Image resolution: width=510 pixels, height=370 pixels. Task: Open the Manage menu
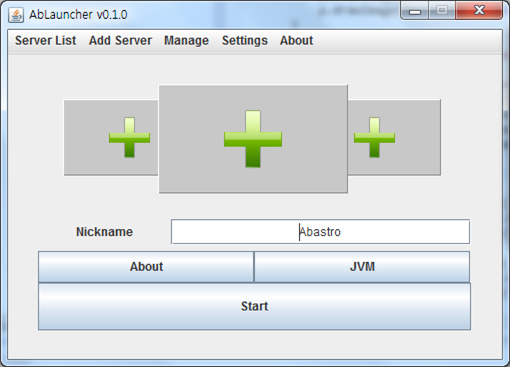point(186,41)
